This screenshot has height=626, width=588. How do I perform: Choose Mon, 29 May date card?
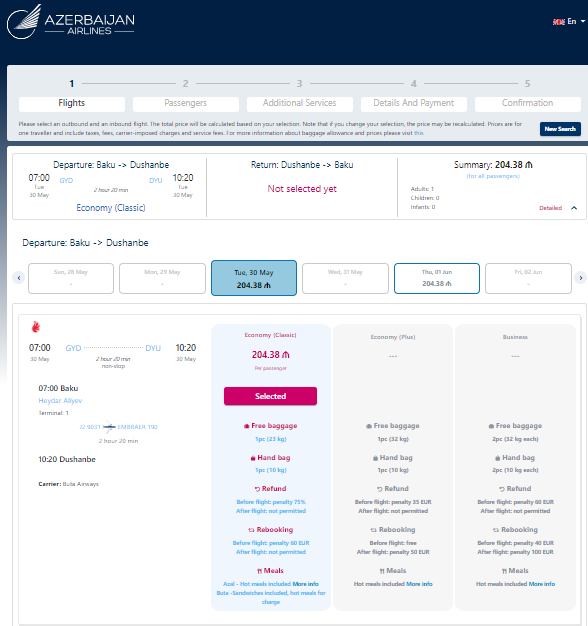point(162,278)
